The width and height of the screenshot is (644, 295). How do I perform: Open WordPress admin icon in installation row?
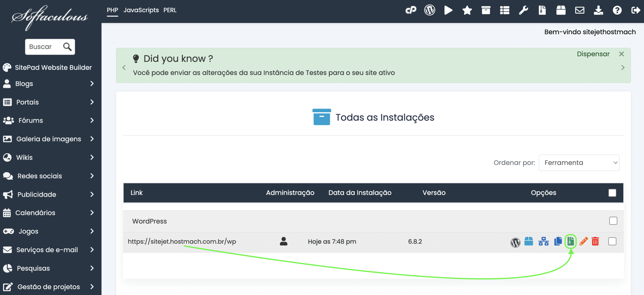pos(515,242)
